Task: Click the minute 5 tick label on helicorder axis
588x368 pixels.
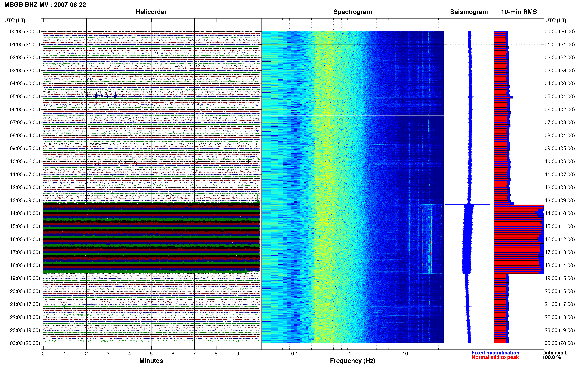Action: click(x=151, y=354)
